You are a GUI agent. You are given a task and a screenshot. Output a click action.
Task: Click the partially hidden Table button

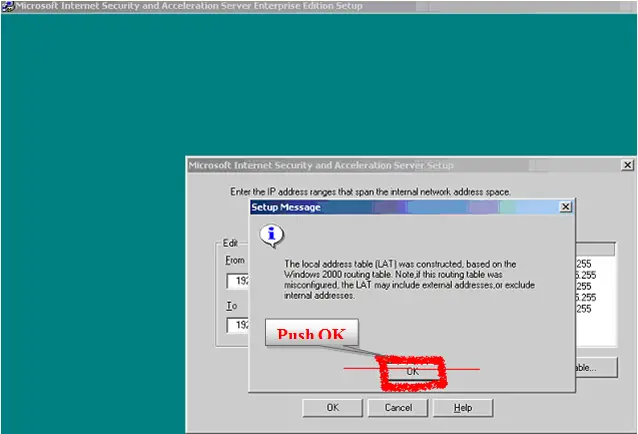[596, 368]
